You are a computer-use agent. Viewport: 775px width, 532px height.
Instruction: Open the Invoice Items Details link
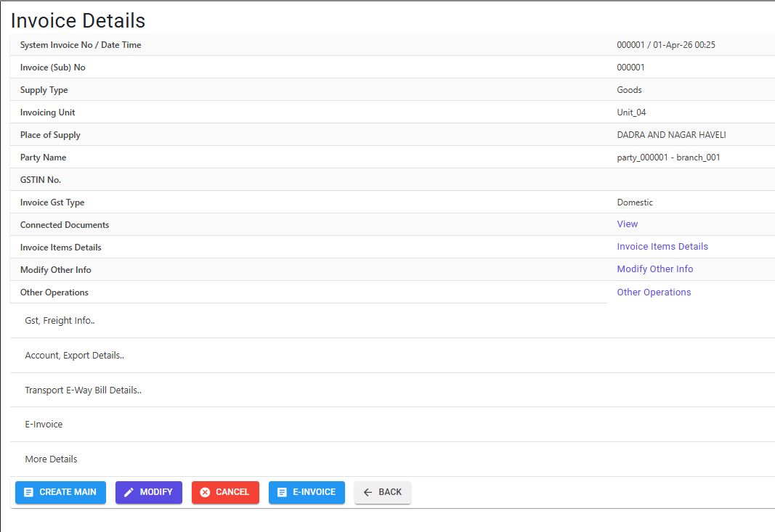tap(662, 247)
